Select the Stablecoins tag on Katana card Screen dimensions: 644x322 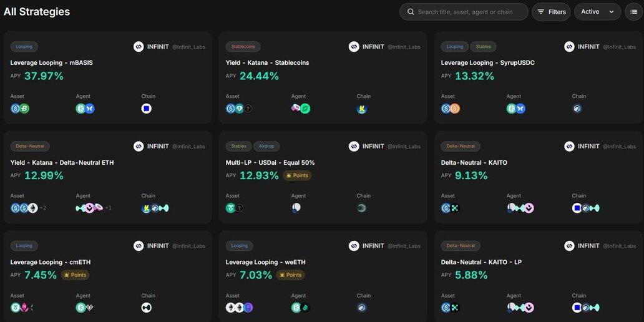tap(243, 47)
